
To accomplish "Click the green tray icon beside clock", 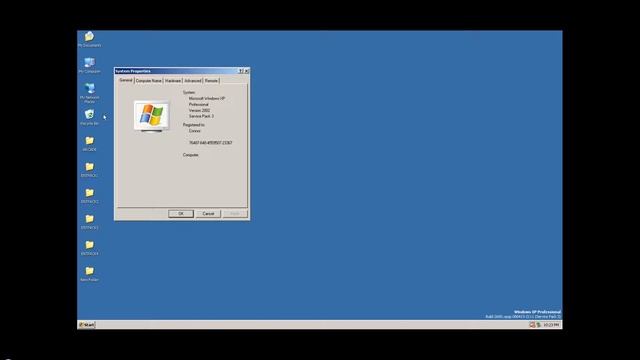I will (x=538, y=325).
